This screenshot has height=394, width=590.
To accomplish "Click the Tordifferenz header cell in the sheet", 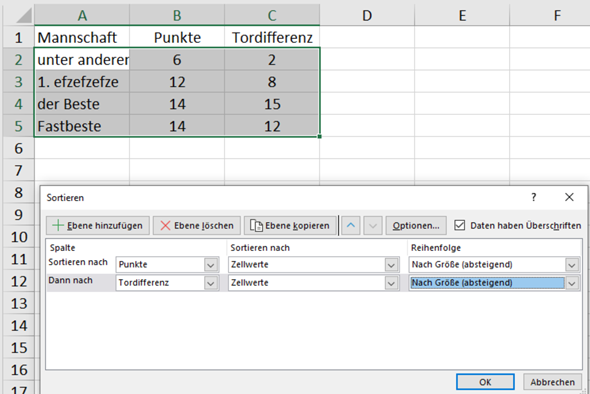I will click(x=272, y=37).
